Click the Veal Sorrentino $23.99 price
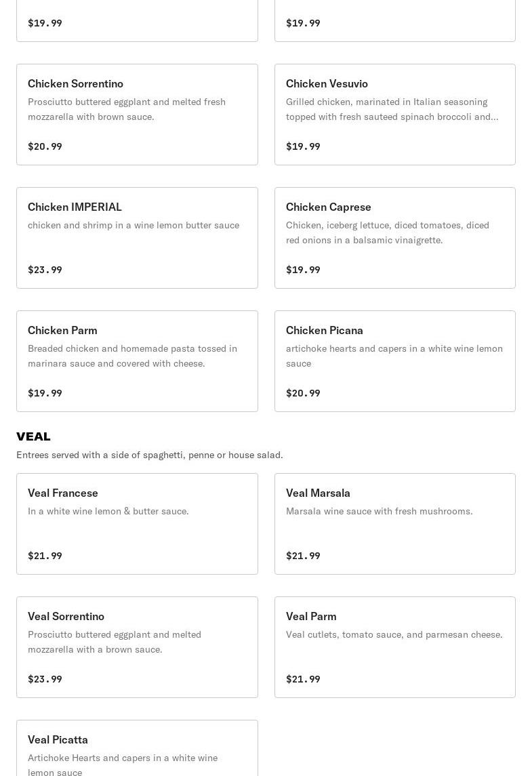 45,679
